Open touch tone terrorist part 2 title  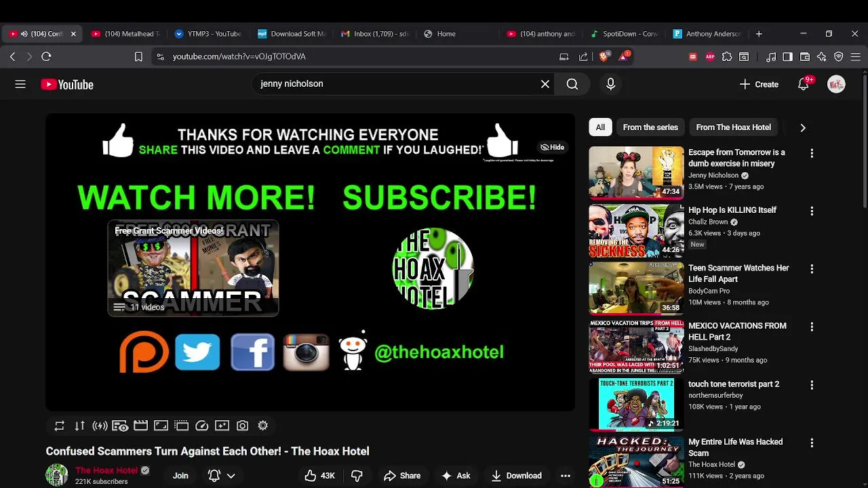pyautogui.click(x=734, y=384)
